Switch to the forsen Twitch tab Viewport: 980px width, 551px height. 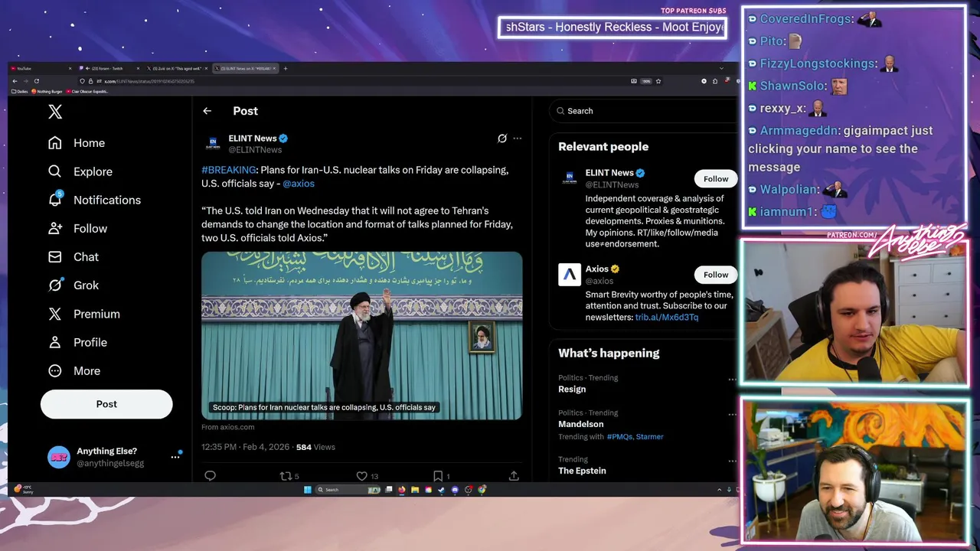coord(111,68)
